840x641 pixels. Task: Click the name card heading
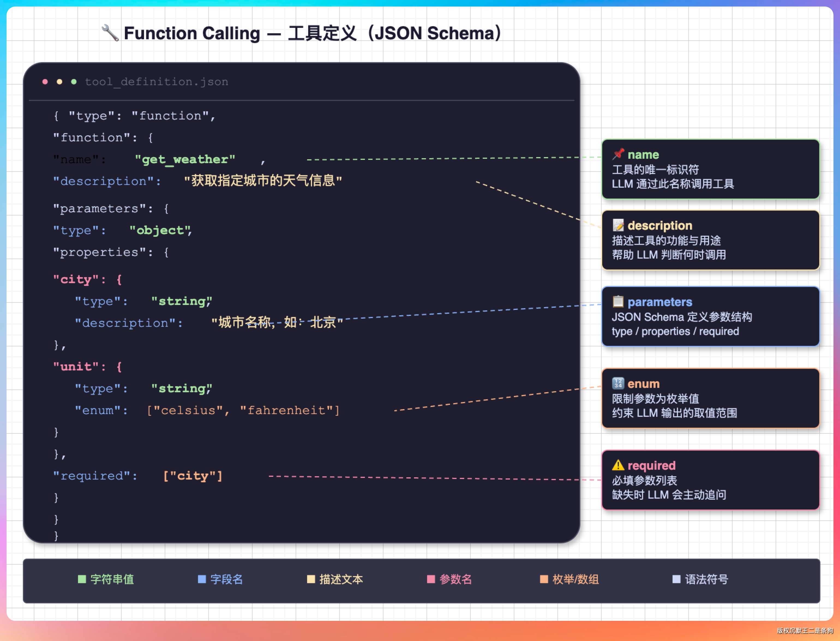coord(643,155)
